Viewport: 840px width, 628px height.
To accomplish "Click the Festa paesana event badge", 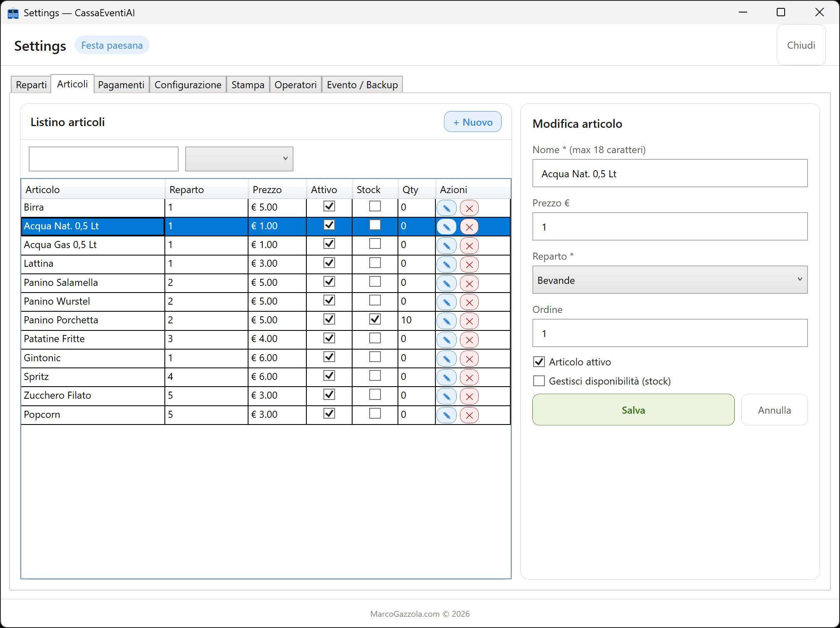I will click(112, 45).
